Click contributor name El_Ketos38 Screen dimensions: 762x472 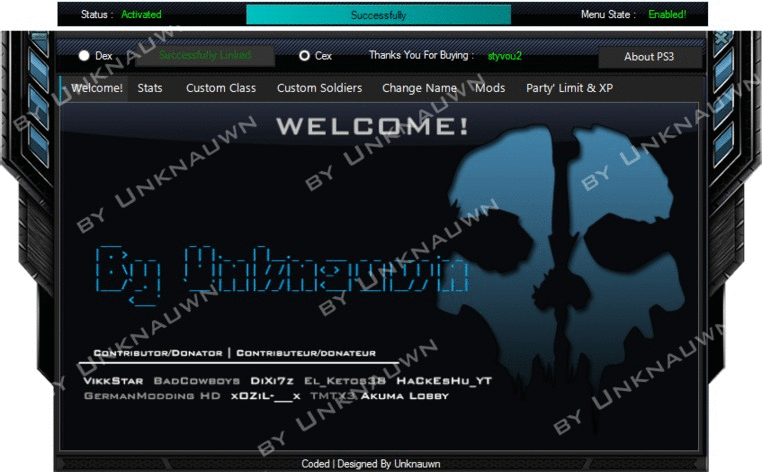coord(345,381)
